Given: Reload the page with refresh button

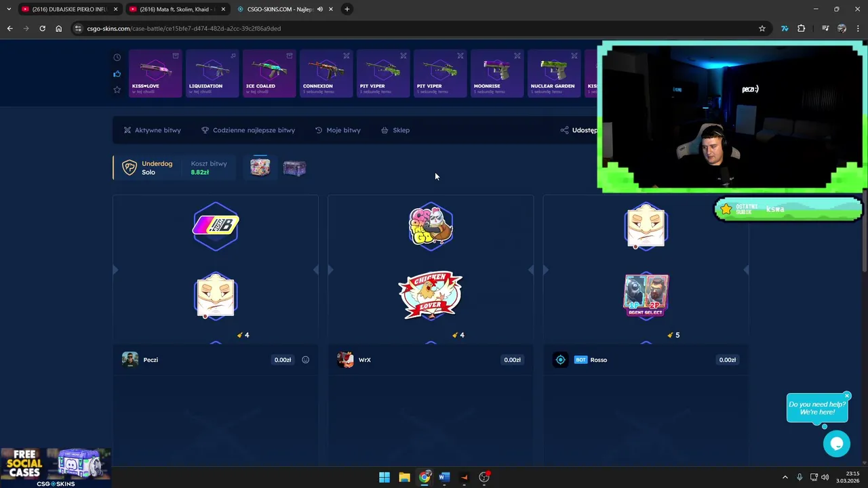Looking at the screenshot, I should coord(42,28).
